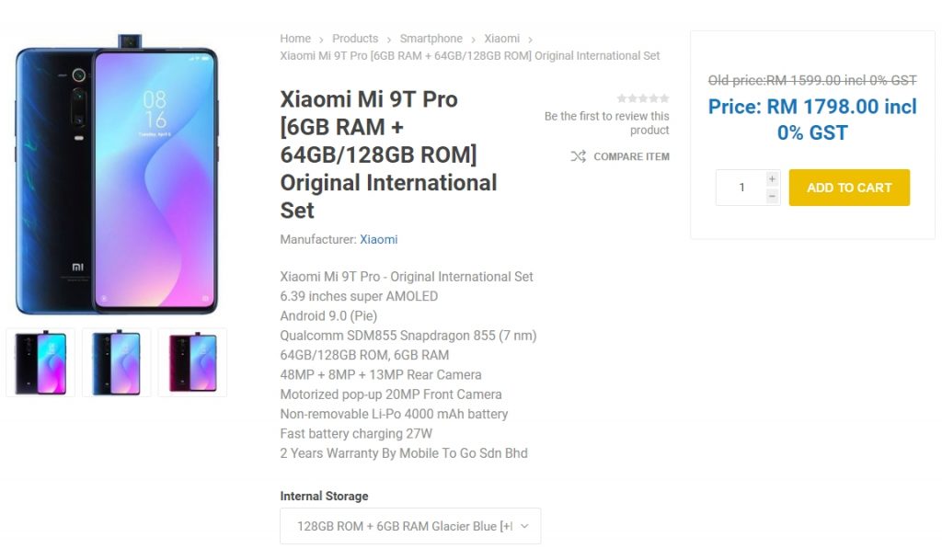This screenshot has height=560, width=942.
Task: Open the Products breadcrumb link
Action: 355,39
